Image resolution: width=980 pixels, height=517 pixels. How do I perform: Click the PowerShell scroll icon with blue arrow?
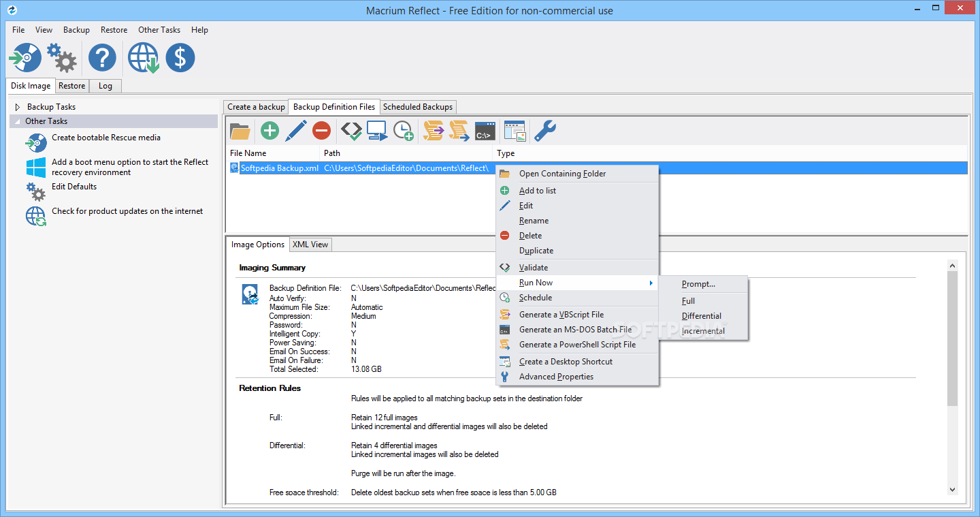[459, 130]
